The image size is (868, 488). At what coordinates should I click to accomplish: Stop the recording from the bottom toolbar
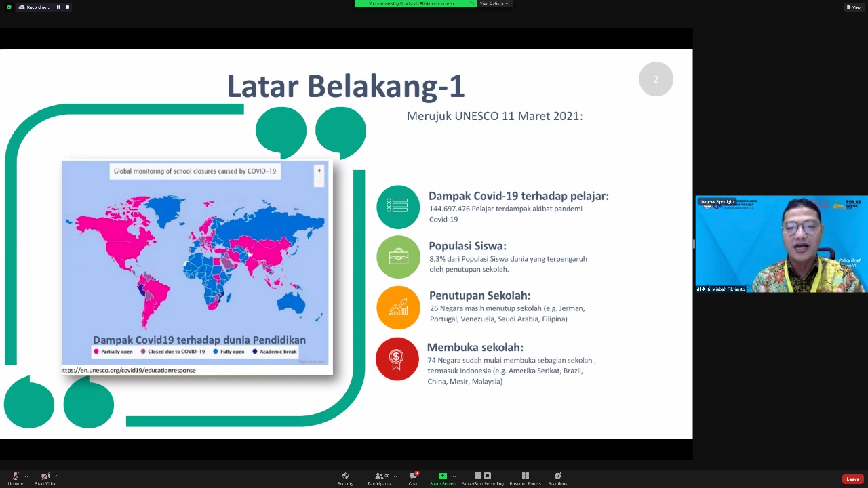(x=487, y=476)
